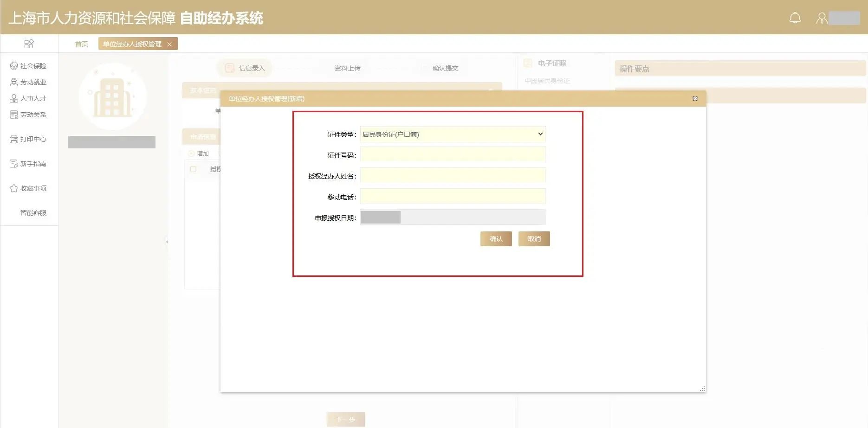The image size is (868, 428).
Task: Click the 劳动就业 sidebar icon
Action: tap(14, 82)
